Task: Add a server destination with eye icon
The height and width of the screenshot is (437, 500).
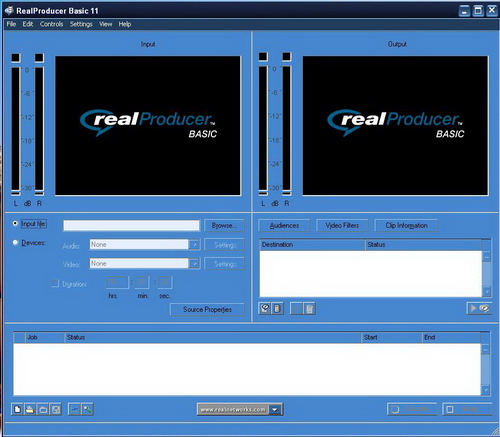Action: 265,308
